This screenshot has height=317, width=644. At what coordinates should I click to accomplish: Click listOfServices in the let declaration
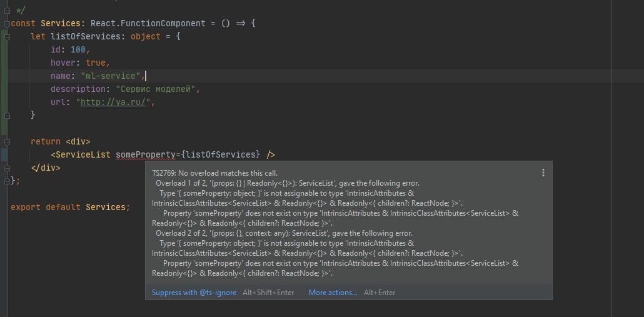[x=86, y=36]
